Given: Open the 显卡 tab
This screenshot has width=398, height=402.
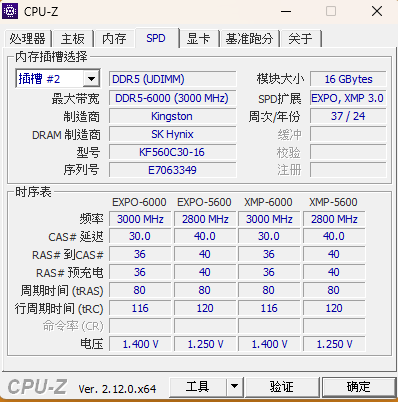Looking at the screenshot, I should [x=199, y=39].
